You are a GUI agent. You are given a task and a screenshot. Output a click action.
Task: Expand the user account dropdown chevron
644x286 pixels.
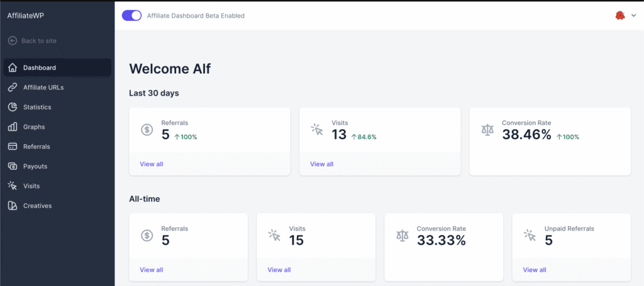tap(633, 16)
